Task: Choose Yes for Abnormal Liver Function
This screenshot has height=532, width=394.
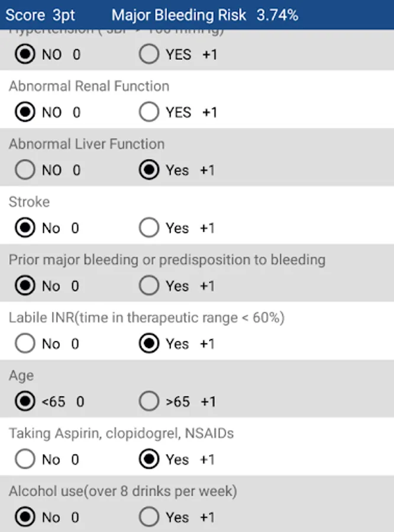Action: point(149,170)
